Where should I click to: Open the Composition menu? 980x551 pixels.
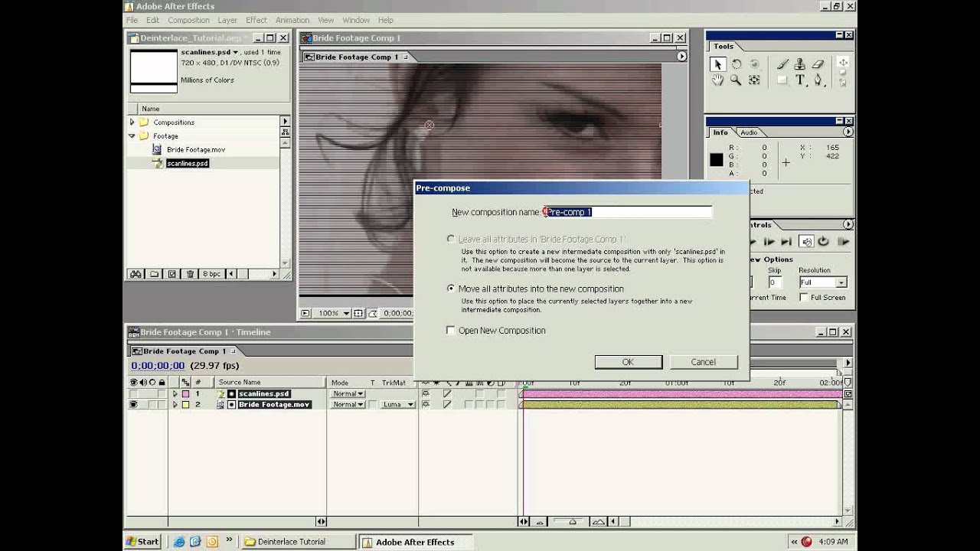pos(188,20)
